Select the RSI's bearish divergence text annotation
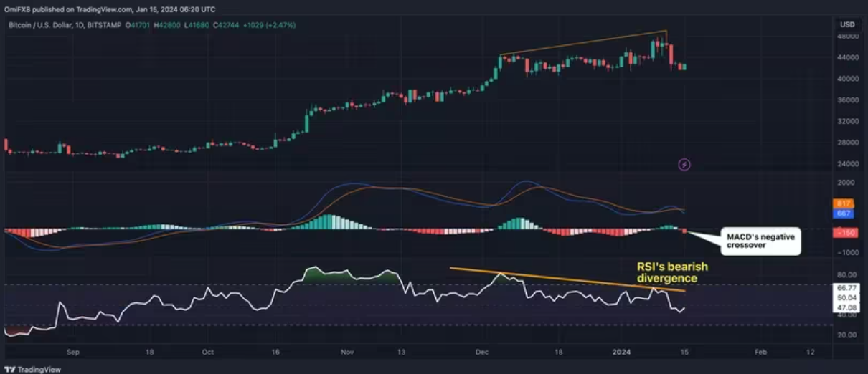The height and width of the screenshot is (374, 868). [667, 272]
